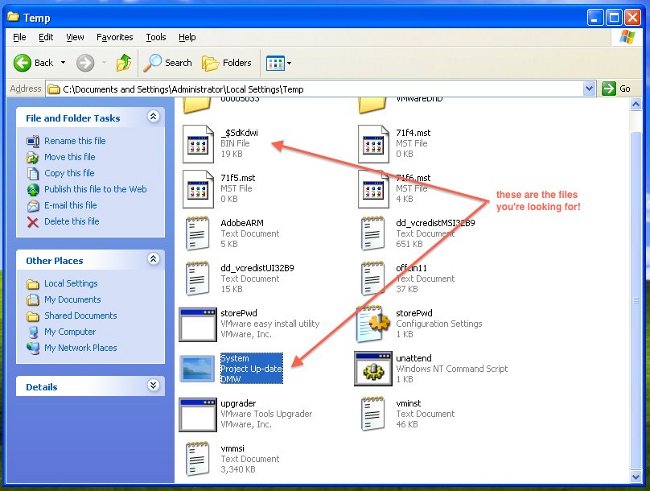Click the vertical scrollbar down arrow

(x=636, y=475)
